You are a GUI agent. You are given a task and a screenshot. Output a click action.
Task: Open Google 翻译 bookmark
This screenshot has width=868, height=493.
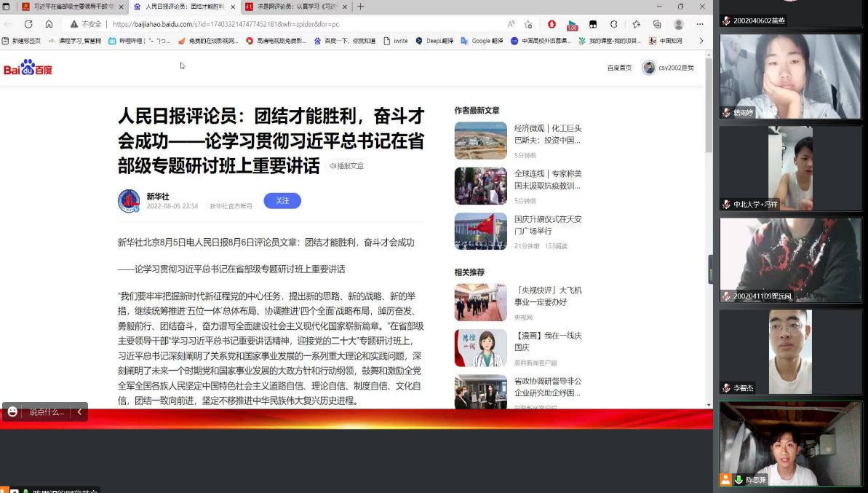click(482, 41)
